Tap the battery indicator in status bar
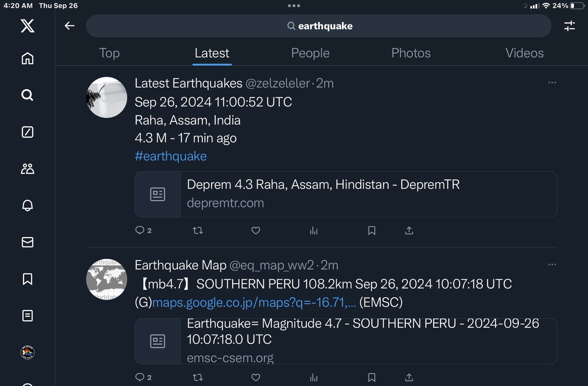588x386 pixels. pyautogui.click(x=577, y=6)
